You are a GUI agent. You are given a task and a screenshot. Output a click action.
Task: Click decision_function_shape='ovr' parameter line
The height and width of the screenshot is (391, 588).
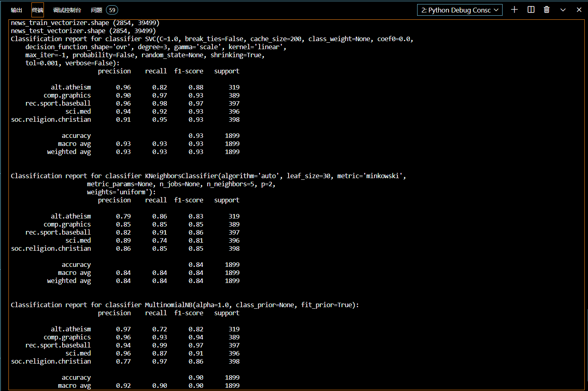156,47
